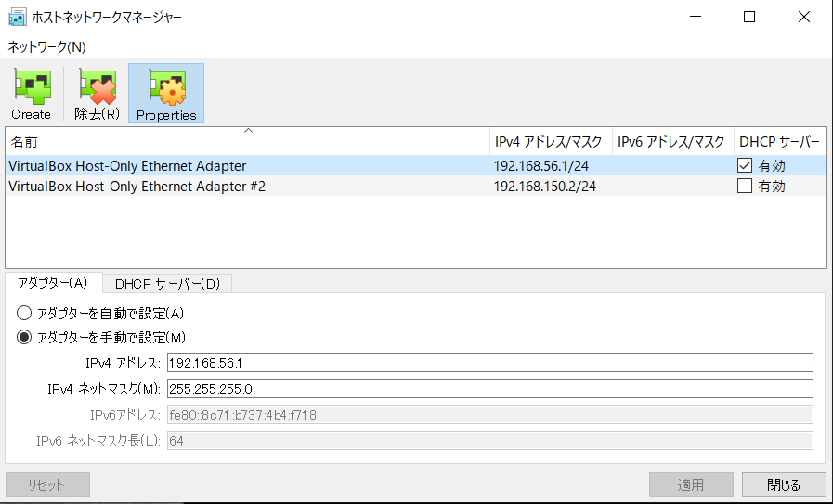Select VirtualBox Host-Only Ethernet Adapter #2 row
833x504 pixels.
coord(416,186)
